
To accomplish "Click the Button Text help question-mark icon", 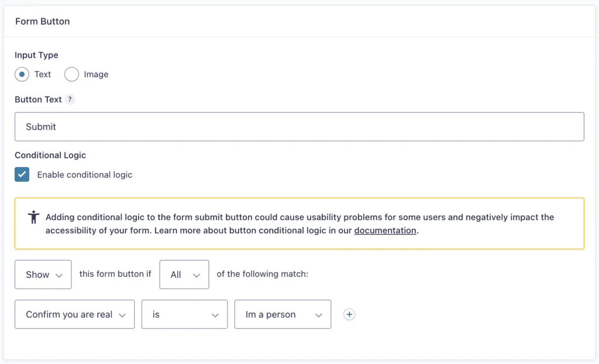I will (x=70, y=99).
